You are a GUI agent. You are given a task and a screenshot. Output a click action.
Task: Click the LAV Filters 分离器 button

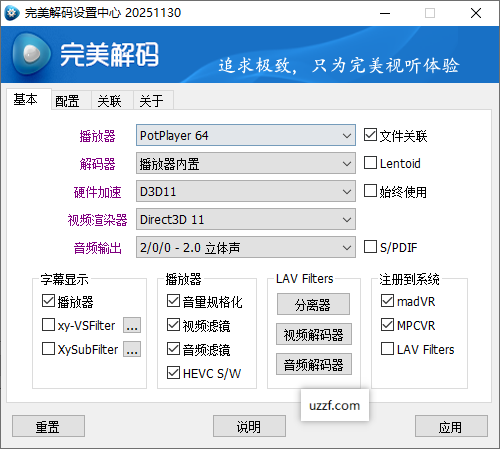[313, 304]
